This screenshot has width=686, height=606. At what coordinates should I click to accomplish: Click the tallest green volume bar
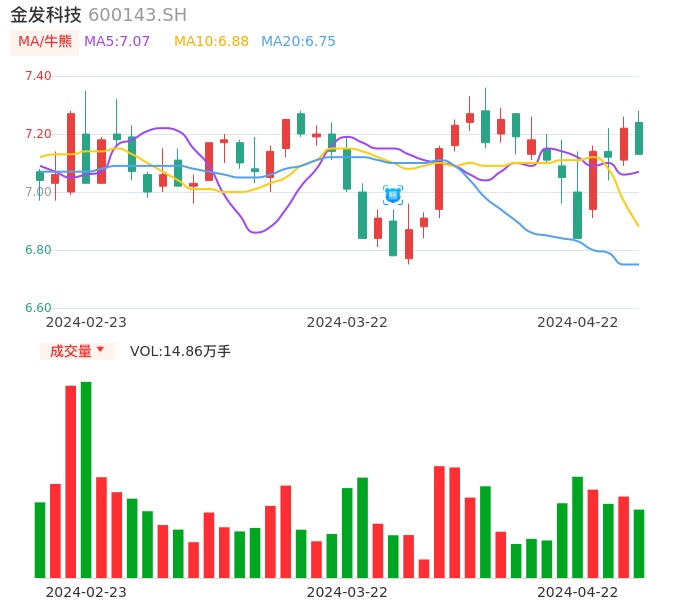[86, 479]
